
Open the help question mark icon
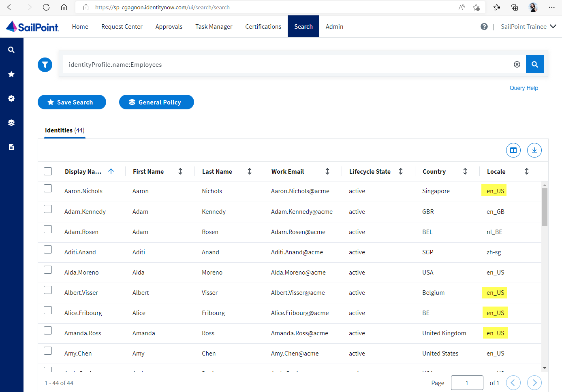click(484, 27)
